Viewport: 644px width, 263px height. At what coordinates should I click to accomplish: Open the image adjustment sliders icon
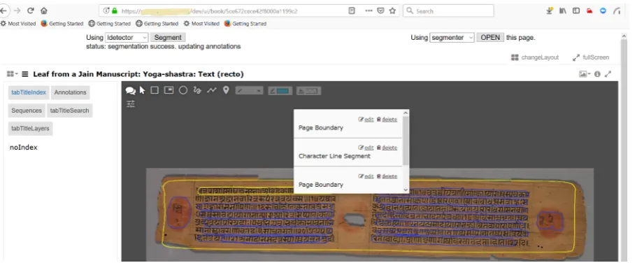(x=131, y=104)
